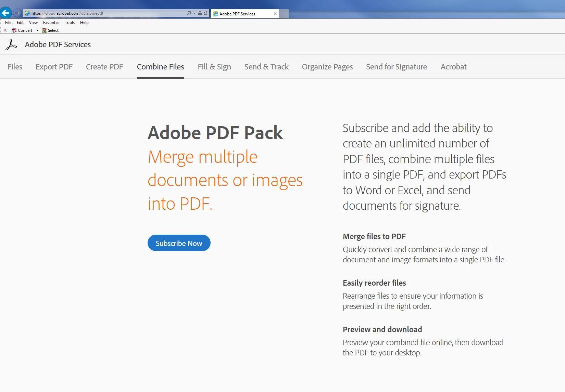This screenshot has height=392, width=565.
Task: Click the browser Back arrow button
Action: click(5, 13)
